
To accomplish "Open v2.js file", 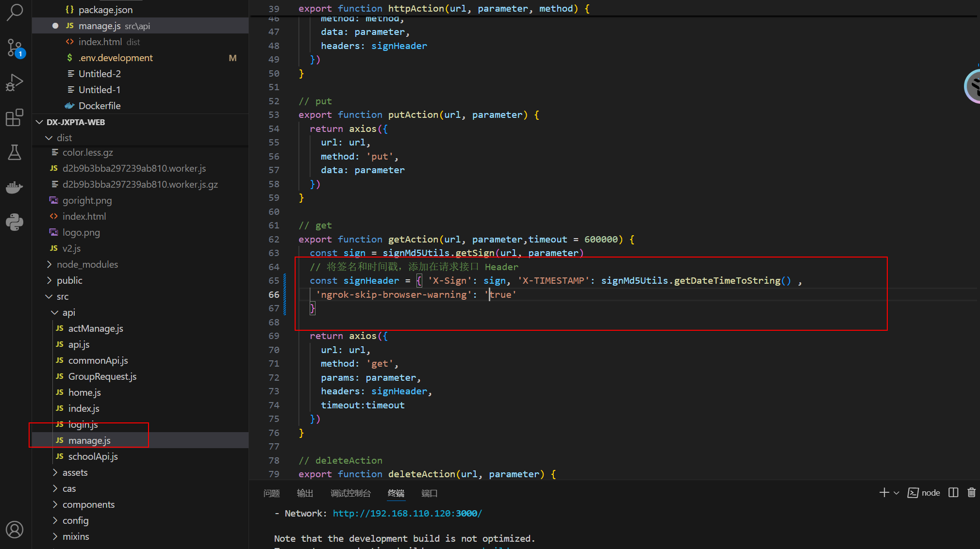I will [x=140, y=248].
